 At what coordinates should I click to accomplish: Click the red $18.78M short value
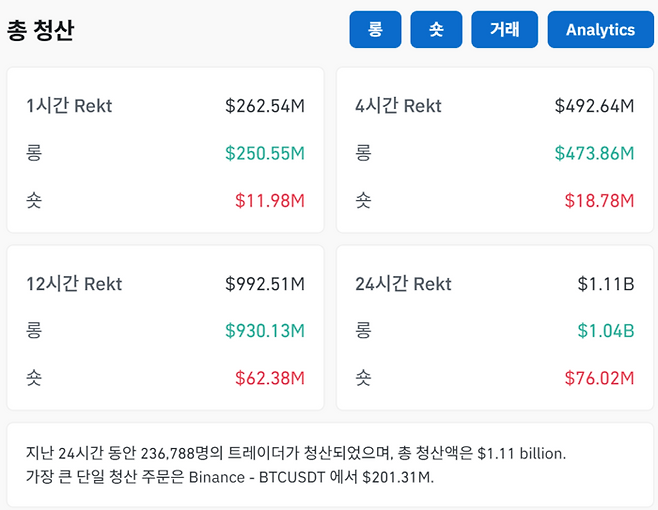(599, 200)
